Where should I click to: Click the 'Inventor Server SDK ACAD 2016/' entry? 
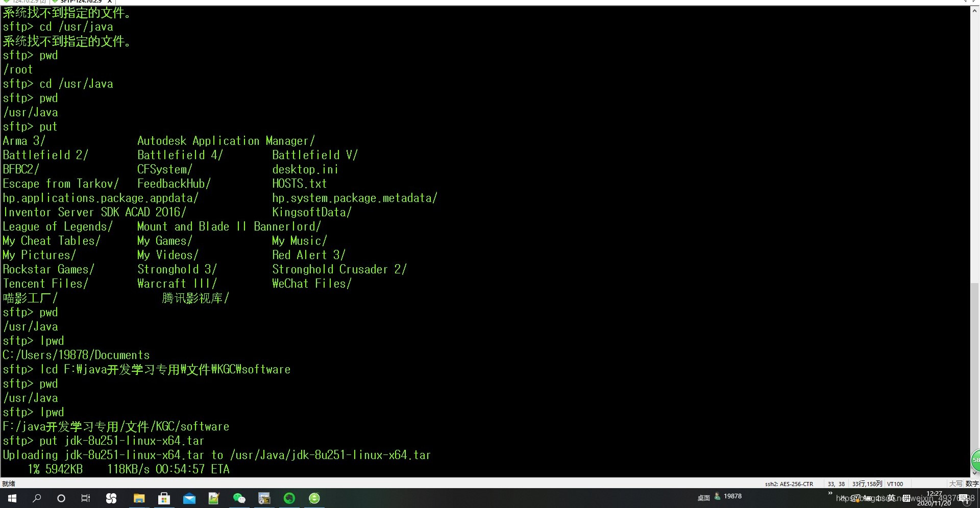(x=94, y=212)
